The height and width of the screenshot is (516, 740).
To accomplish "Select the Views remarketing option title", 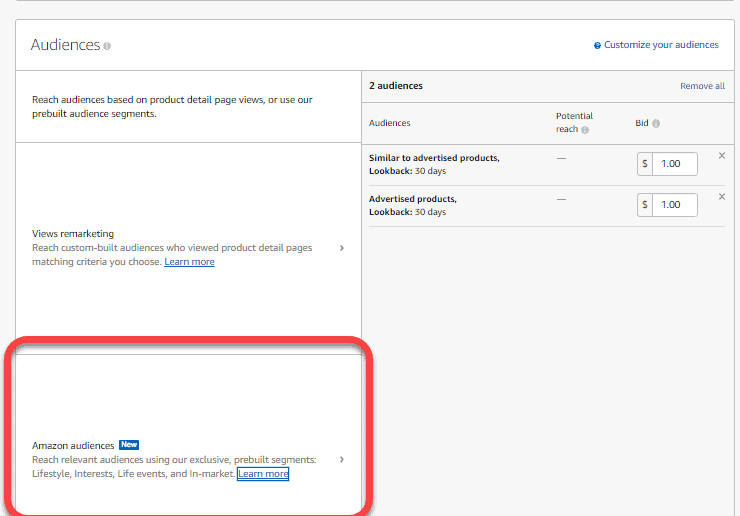I will tap(73, 234).
